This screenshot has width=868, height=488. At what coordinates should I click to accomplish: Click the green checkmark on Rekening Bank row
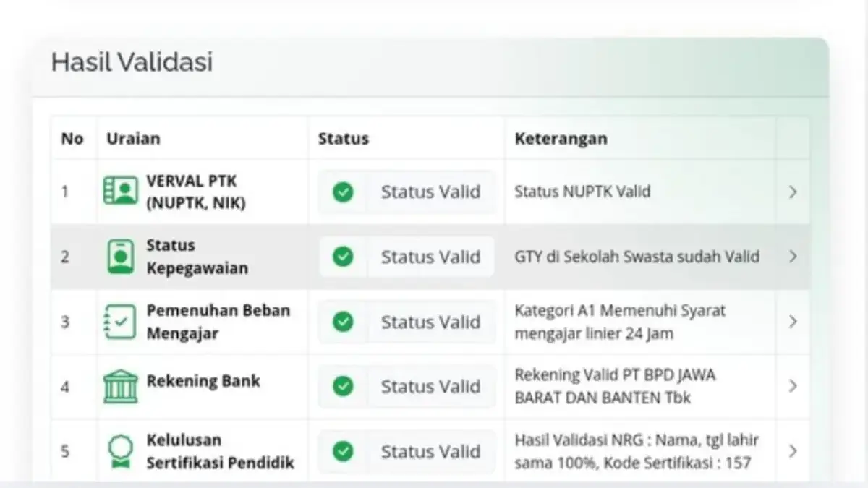coord(342,386)
